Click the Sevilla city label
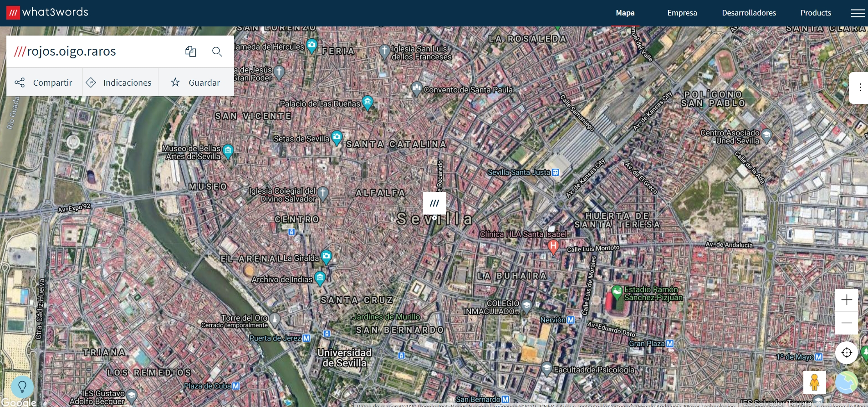 click(x=434, y=219)
